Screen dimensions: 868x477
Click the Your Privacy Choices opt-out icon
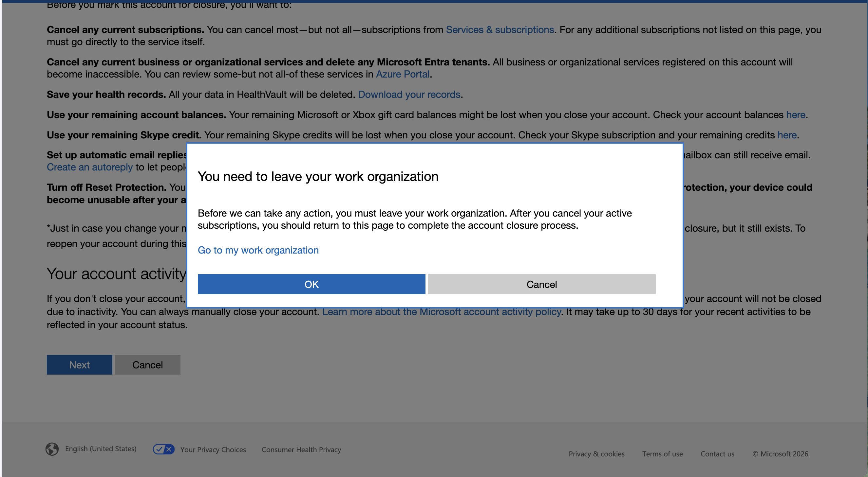(x=164, y=449)
